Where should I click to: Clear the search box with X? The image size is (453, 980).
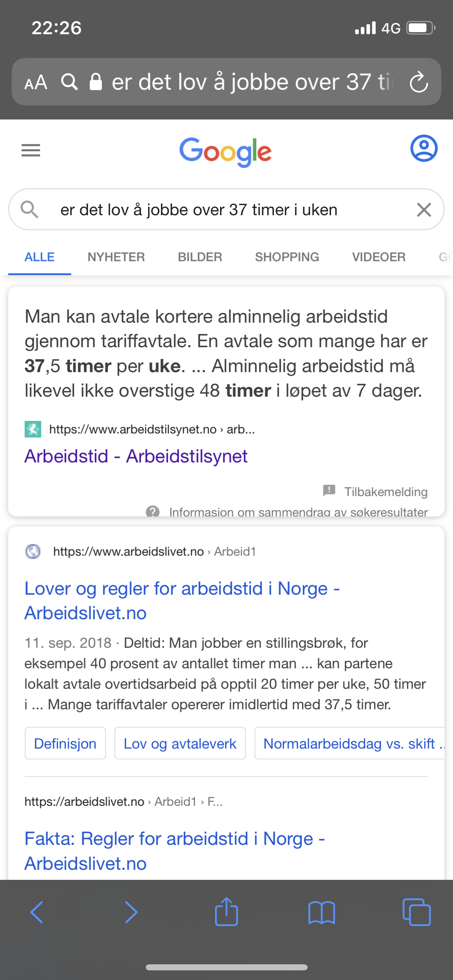coord(424,210)
